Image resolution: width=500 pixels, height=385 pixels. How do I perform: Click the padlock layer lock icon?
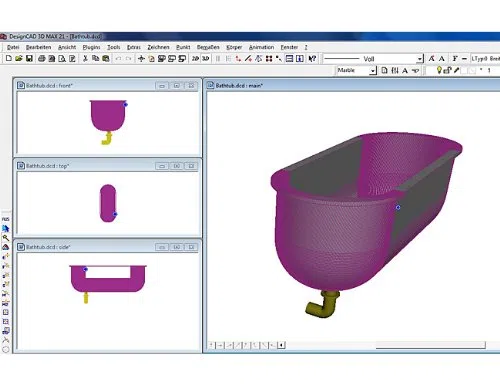(x=448, y=70)
